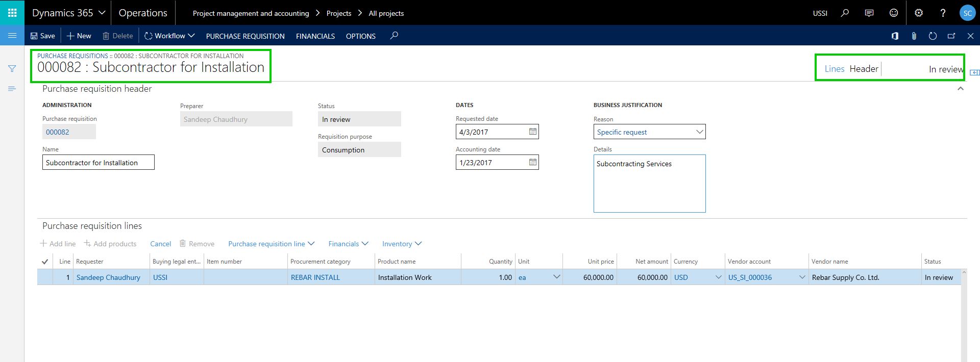Image resolution: width=980 pixels, height=362 pixels.
Task: Click the help question mark icon
Action: [943, 13]
